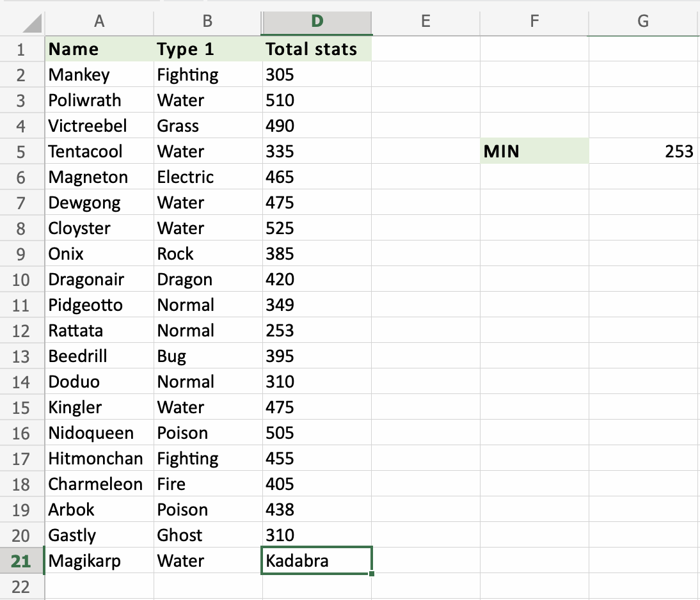Viewport: 700px width, 600px height.
Task: Click the Total stats header cell
Action: pos(317,49)
